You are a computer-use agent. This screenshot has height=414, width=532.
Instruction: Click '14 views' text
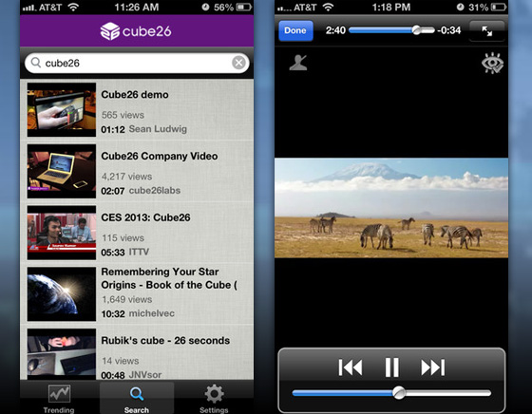[121, 361]
